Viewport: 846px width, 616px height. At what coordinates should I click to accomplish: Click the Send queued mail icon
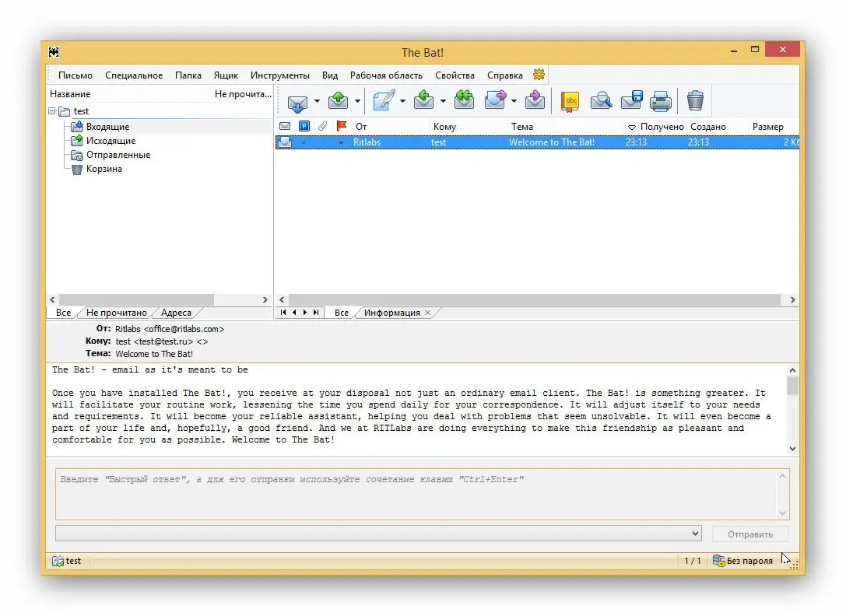(339, 101)
